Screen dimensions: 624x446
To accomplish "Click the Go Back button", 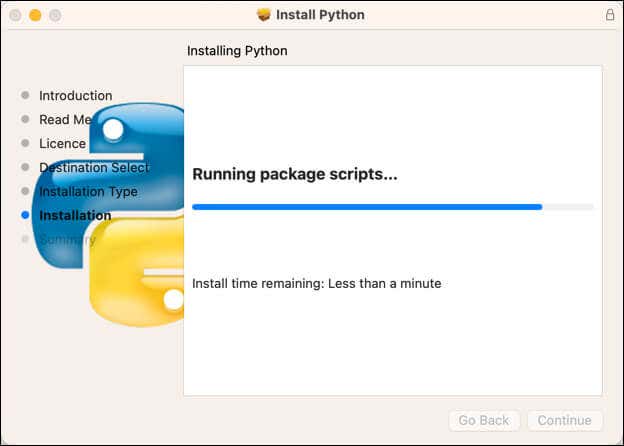I will (x=484, y=420).
